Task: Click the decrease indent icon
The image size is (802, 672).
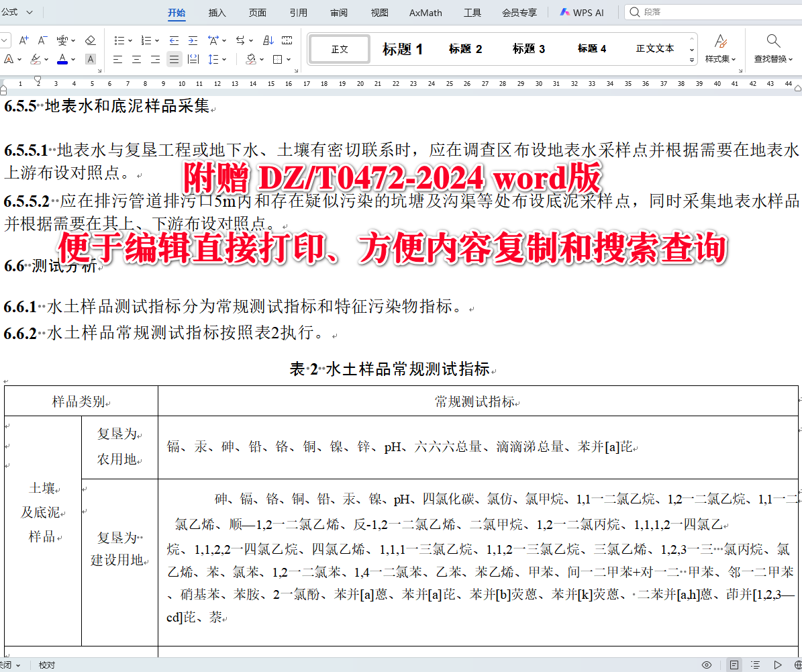Action: 174,40
